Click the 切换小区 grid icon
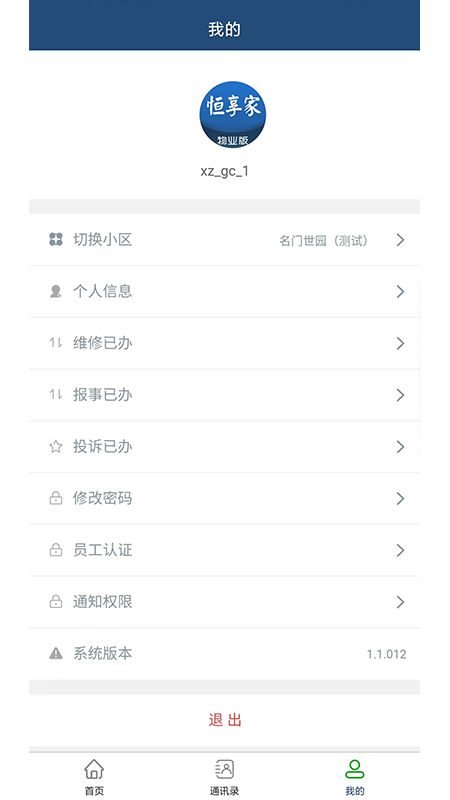 (56, 239)
